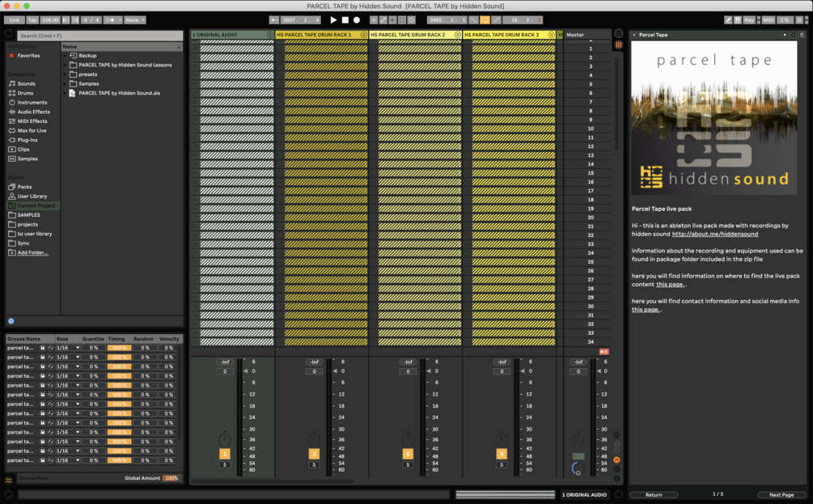Click the Global Amount 100% groove field
This screenshot has height=504, width=813.
point(171,478)
